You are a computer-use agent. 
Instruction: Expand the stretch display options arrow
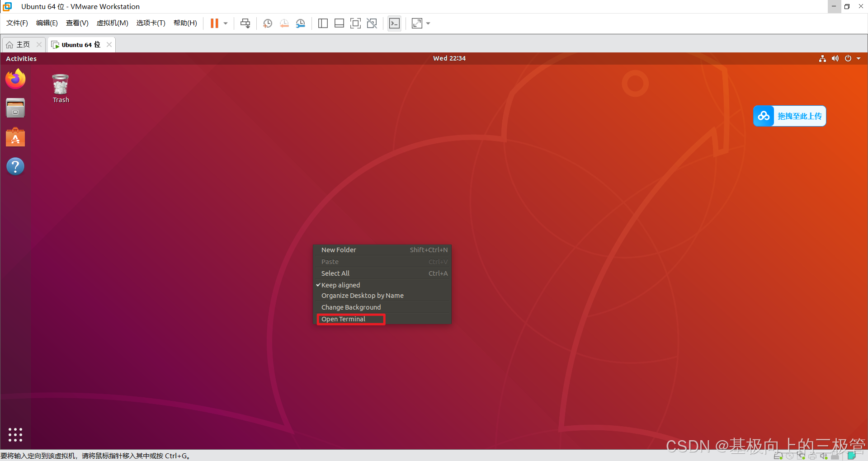tap(428, 24)
